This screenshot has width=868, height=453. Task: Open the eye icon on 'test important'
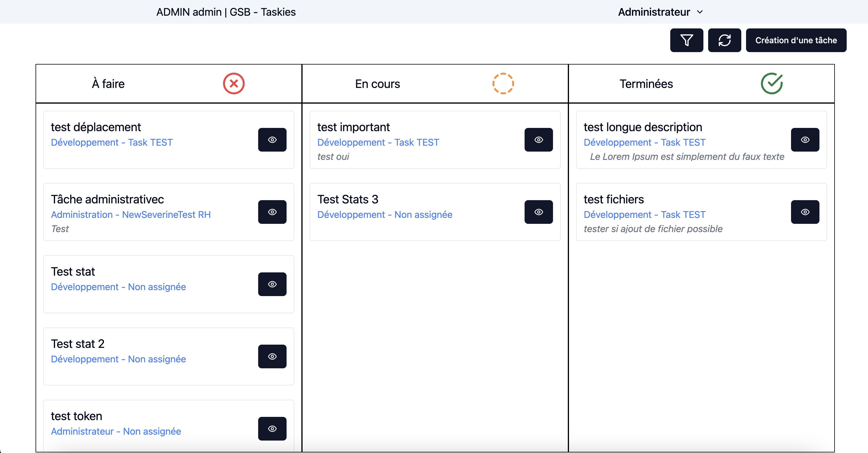click(538, 139)
